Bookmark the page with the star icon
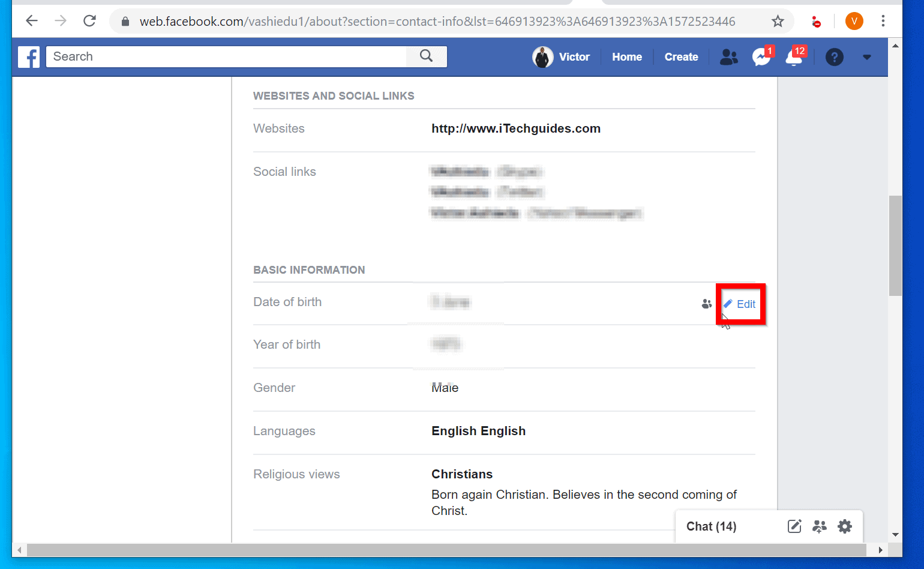Image resolution: width=924 pixels, height=569 pixels. [778, 20]
